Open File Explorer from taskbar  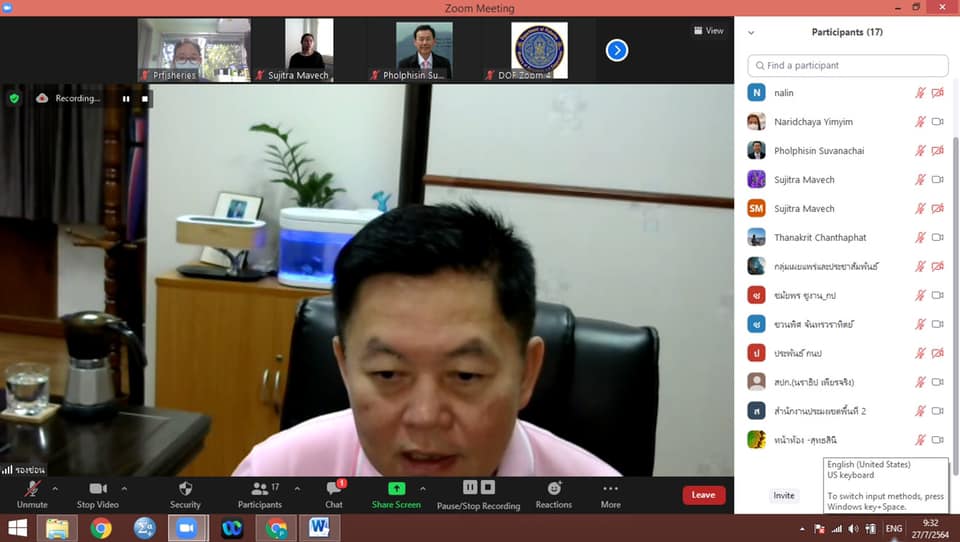57,528
